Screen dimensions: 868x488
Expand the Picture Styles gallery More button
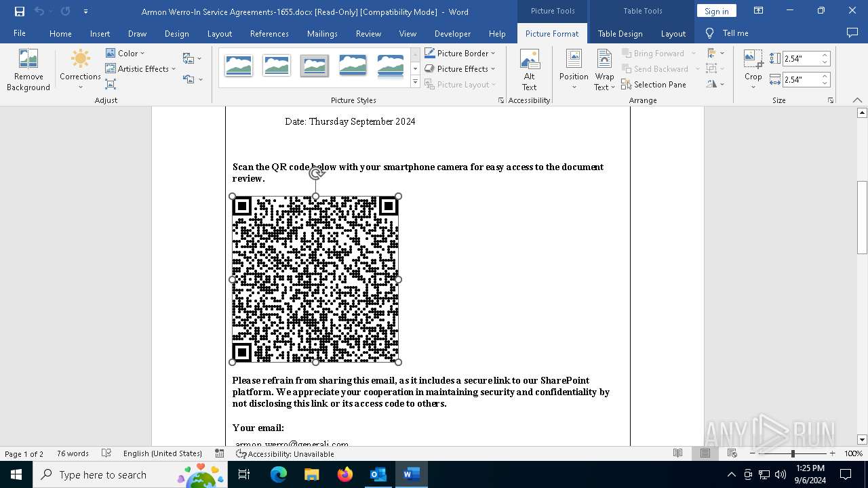pyautogui.click(x=416, y=82)
